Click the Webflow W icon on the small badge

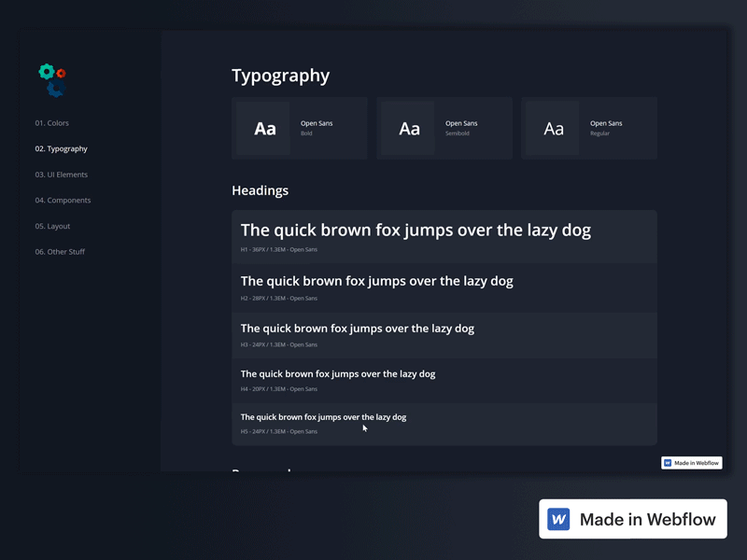pos(667,462)
